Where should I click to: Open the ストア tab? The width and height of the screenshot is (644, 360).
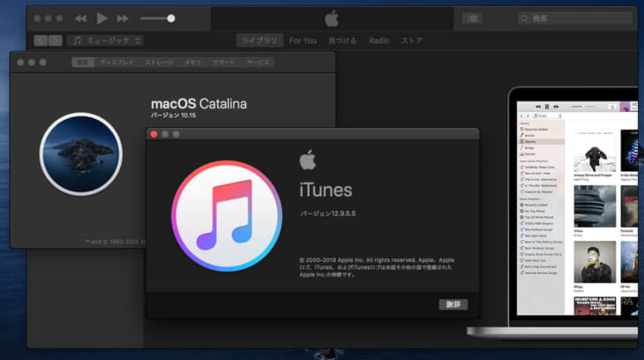click(x=411, y=41)
